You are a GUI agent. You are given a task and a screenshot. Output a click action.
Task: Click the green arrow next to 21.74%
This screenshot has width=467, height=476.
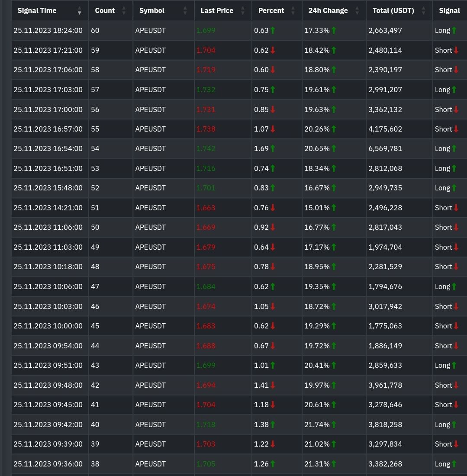(334, 425)
